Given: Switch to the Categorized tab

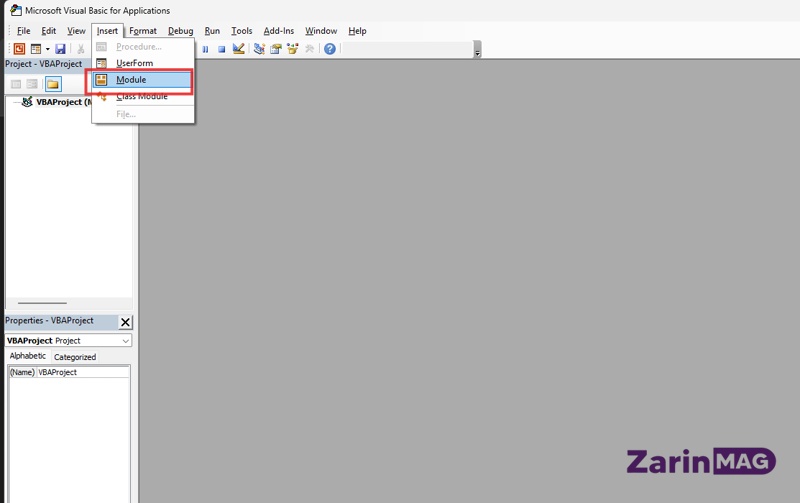Looking at the screenshot, I should pos(75,357).
